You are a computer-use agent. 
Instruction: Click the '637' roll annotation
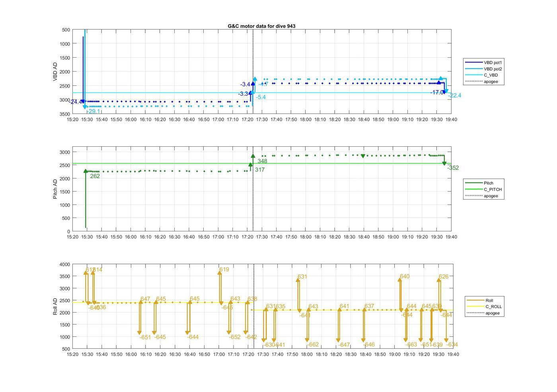coord(369,306)
